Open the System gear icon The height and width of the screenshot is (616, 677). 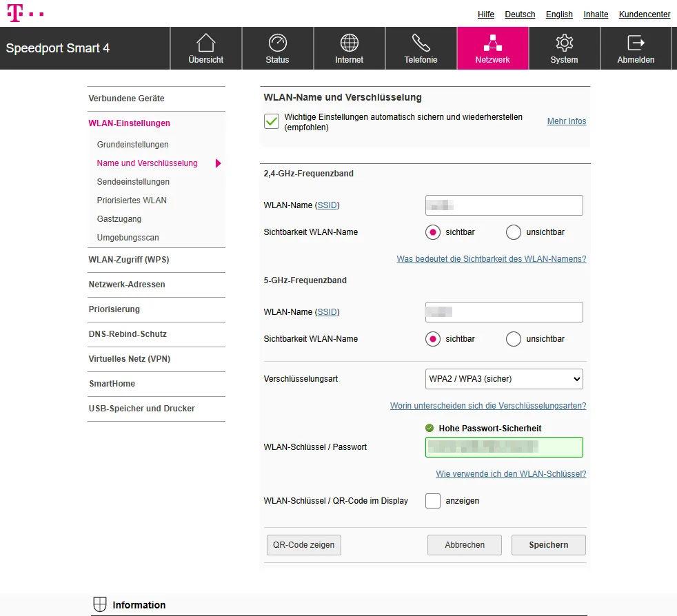[564, 41]
